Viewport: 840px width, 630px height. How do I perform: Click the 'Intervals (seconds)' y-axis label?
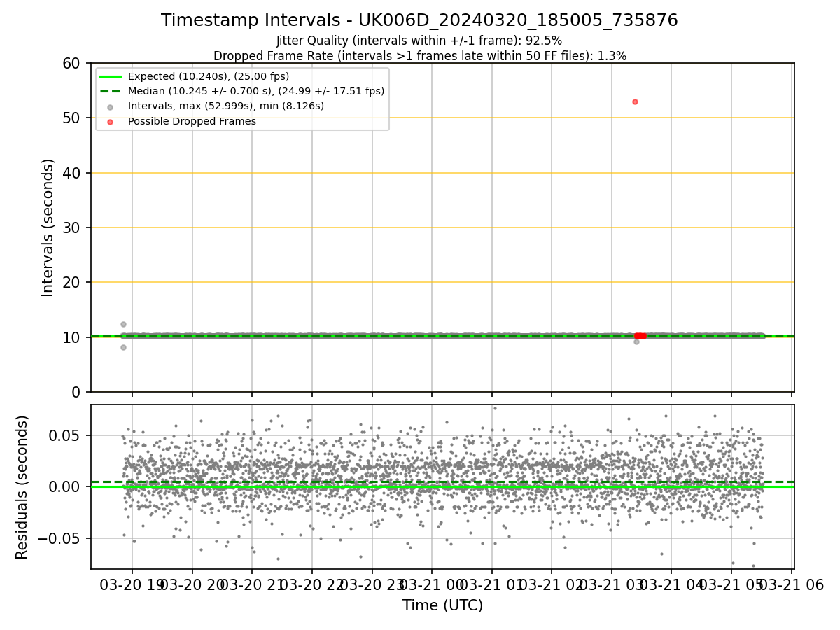[x=48, y=227]
